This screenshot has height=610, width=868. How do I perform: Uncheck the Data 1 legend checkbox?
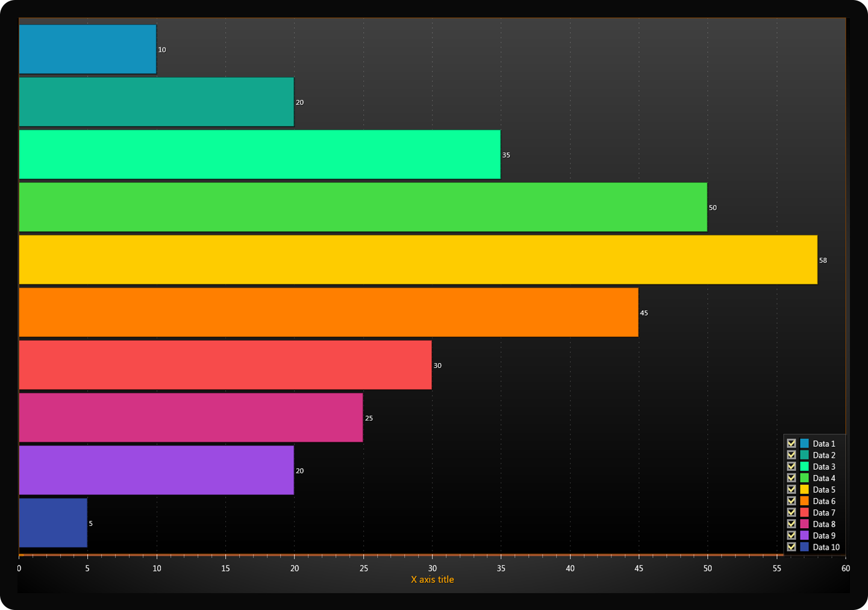(792, 444)
